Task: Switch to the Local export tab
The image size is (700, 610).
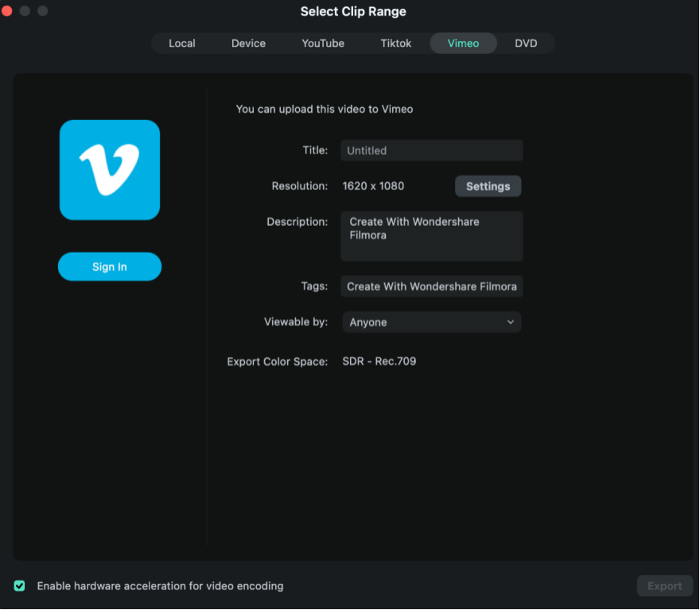Action: (x=181, y=43)
